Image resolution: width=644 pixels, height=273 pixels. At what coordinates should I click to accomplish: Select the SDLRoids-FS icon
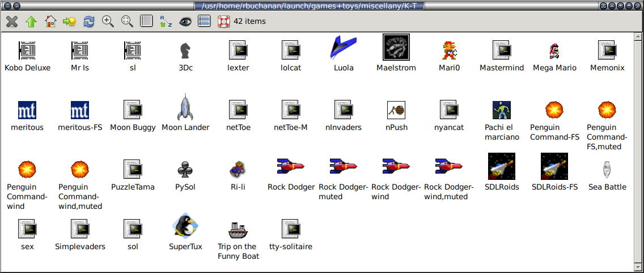(554, 166)
